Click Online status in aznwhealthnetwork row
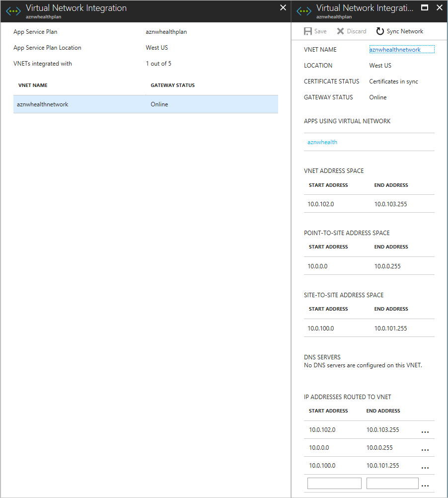Viewport: 448px width, 498px height. tap(159, 104)
